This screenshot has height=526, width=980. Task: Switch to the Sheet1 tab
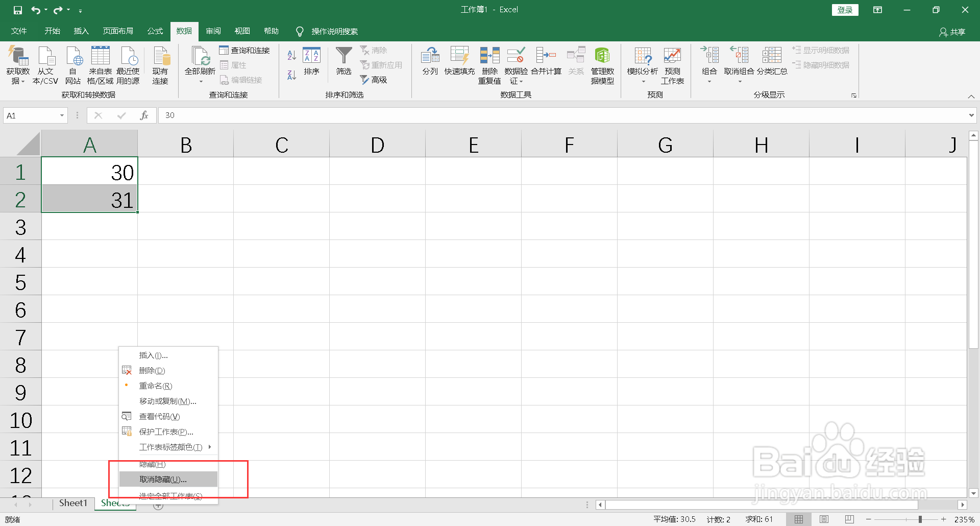tap(73, 504)
